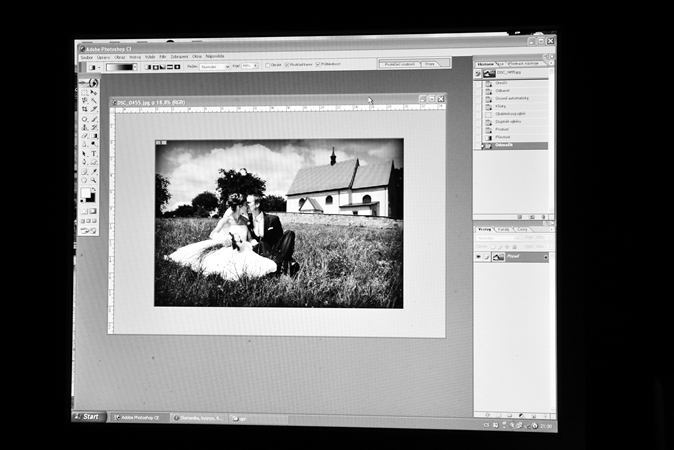
Task: Select the Magic Wand tool
Action: tap(94, 100)
